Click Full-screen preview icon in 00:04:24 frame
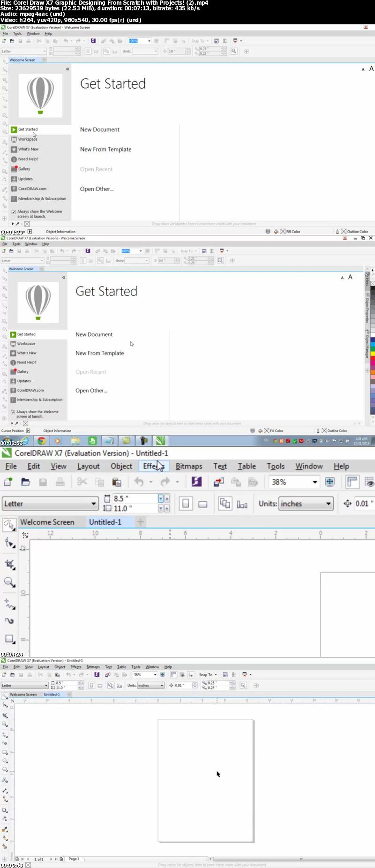Viewport: 375px width, 868px height. tap(330, 482)
